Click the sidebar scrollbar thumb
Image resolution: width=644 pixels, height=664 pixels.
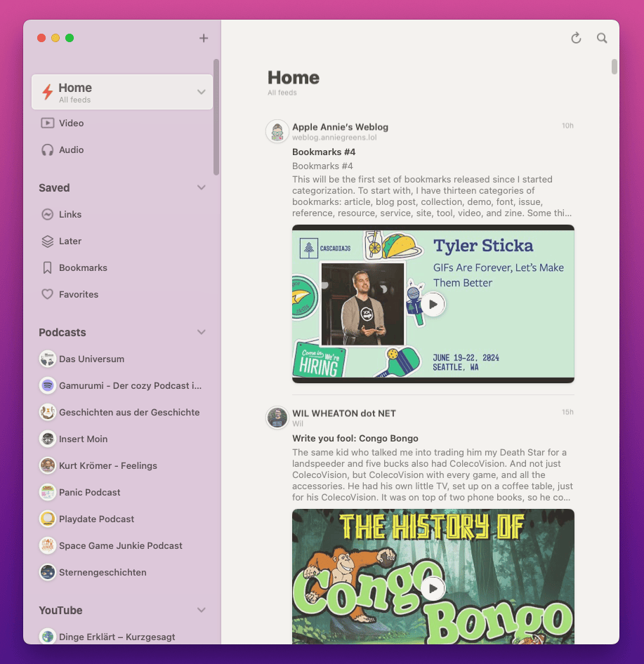pyautogui.click(x=216, y=117)
